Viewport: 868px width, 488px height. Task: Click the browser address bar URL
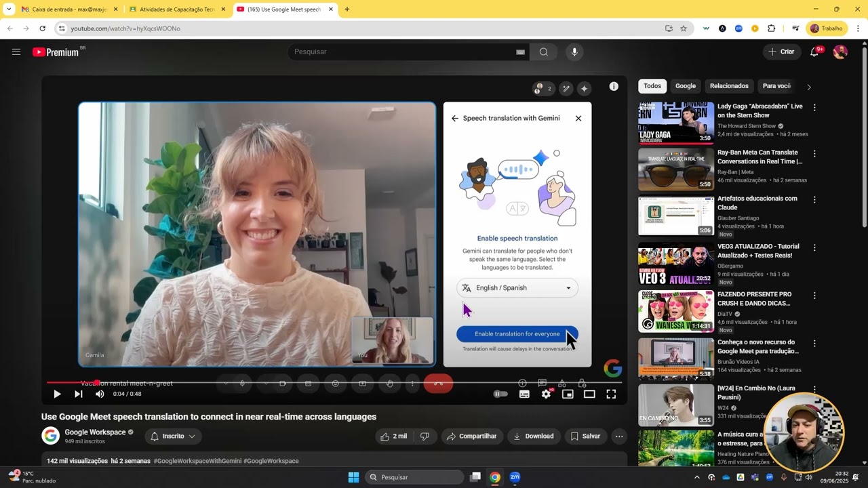point(125,28)
